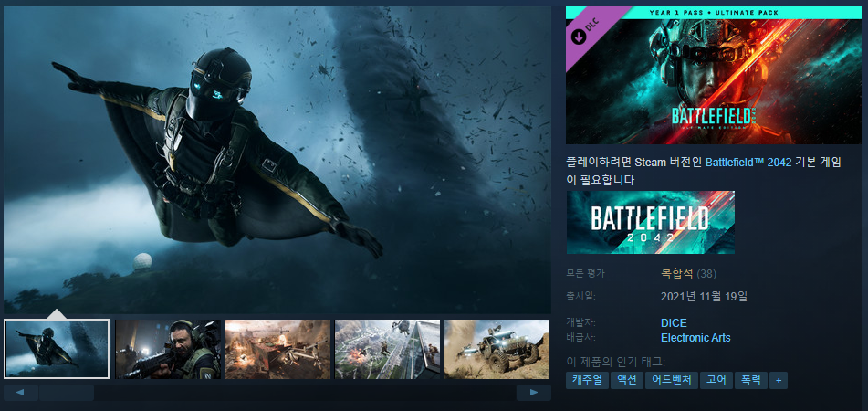Viewport: 868px width, 411px height.
Task: Click the 이 제품의 인기 태그: heading
Action: (615, 362)
